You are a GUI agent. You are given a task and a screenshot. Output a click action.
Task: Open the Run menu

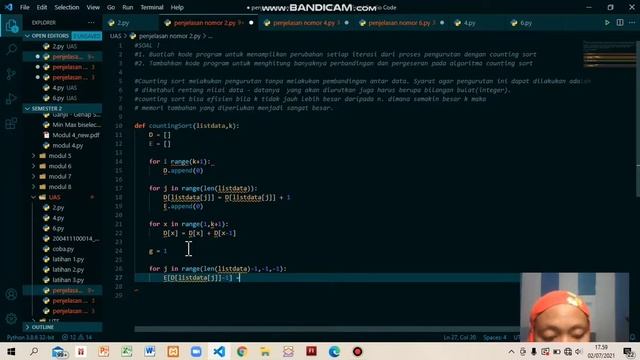coord(128,7)
